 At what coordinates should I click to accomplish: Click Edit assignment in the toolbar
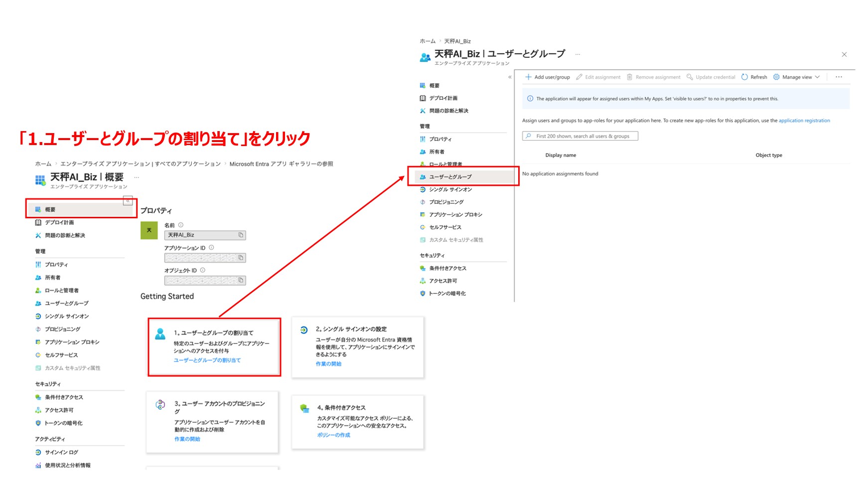598,77
